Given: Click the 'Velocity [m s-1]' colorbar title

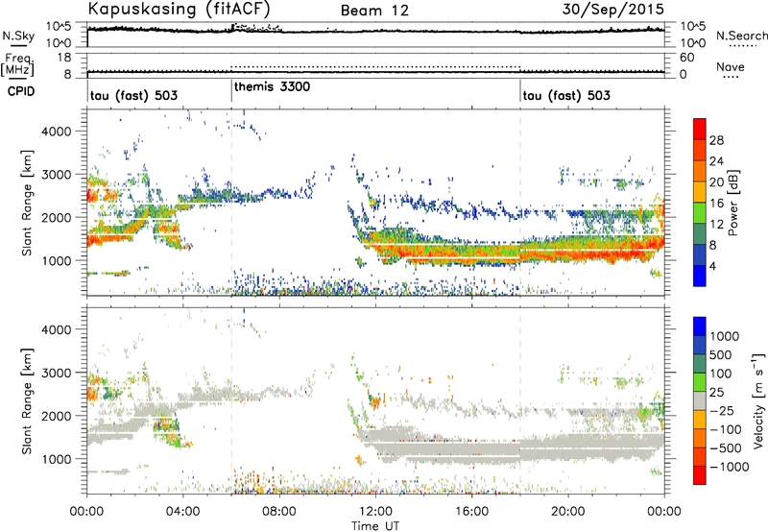Looking at the screenshot, I should (758, 400).
